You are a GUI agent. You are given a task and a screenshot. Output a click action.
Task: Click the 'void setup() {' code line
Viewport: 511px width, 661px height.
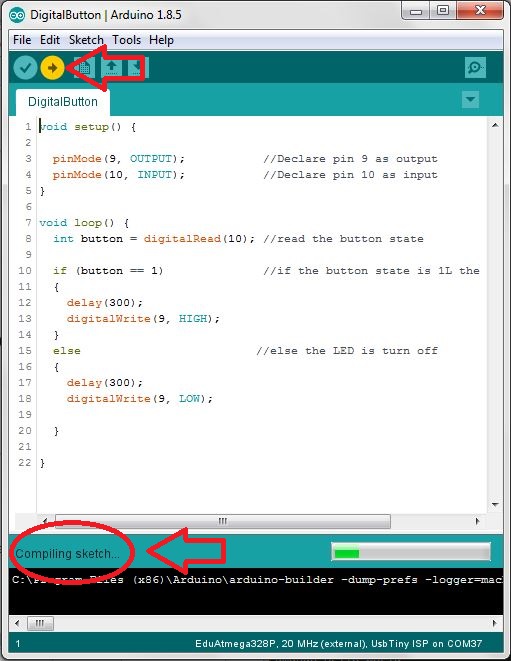point(88,127)
